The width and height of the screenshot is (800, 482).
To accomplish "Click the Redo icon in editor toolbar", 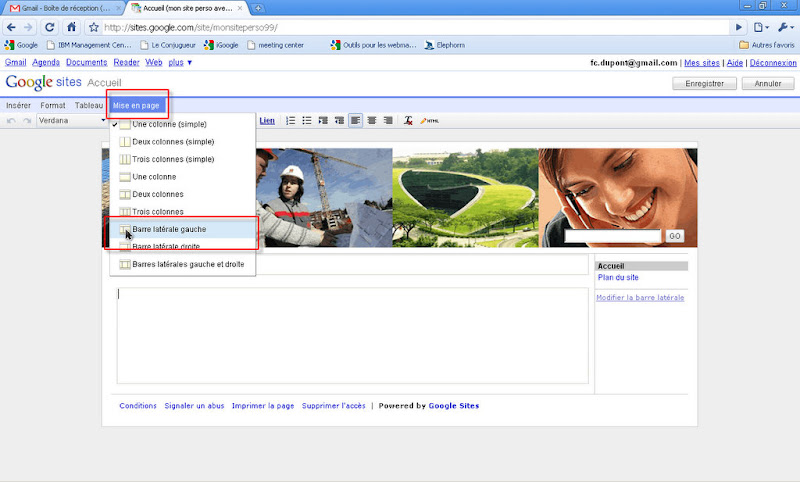I will 27,121.
